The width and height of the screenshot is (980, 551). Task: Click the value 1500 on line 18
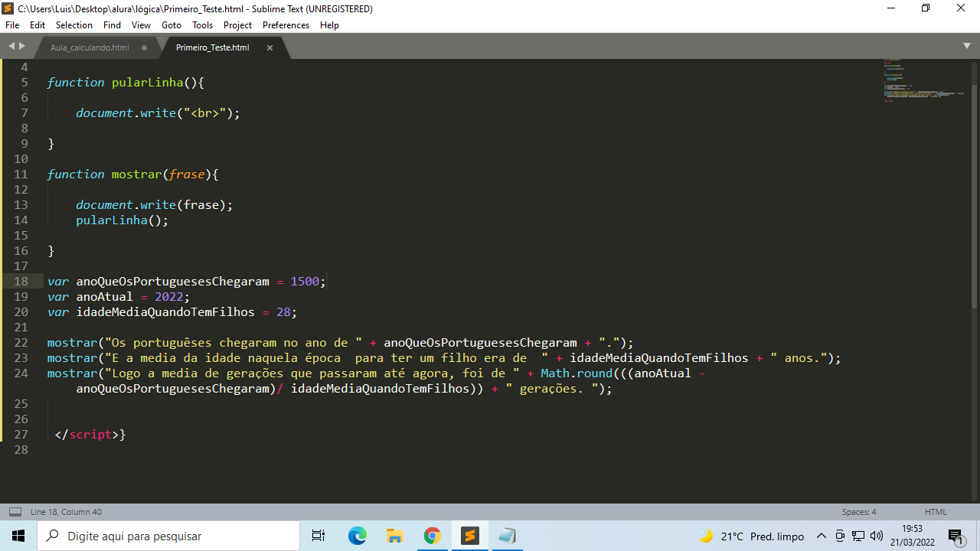pos(305,281)
